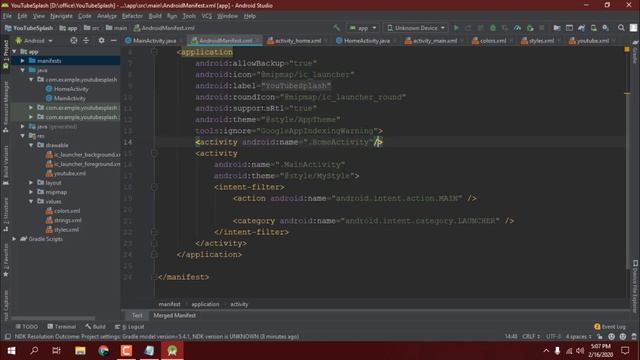Open the TODO tool window
This screenshot has height=360, width=640.
pyautogui.click(x=27, y=327)
